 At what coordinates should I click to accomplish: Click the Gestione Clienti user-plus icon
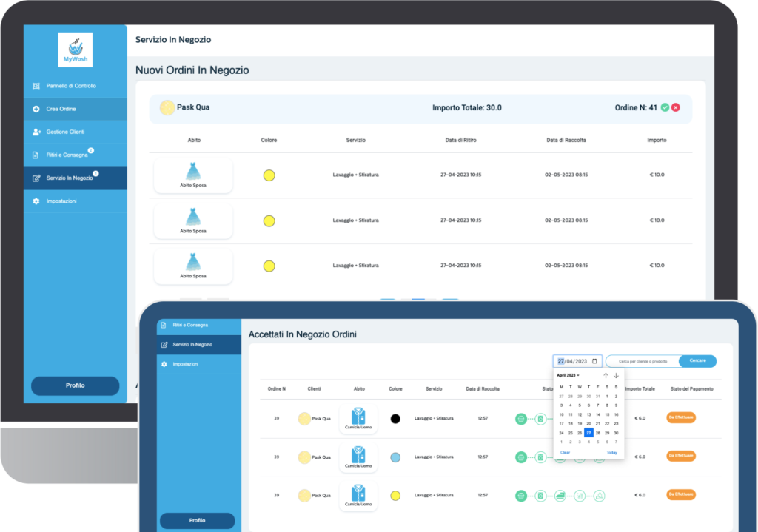pyautogui.click(x=37, y=132)
